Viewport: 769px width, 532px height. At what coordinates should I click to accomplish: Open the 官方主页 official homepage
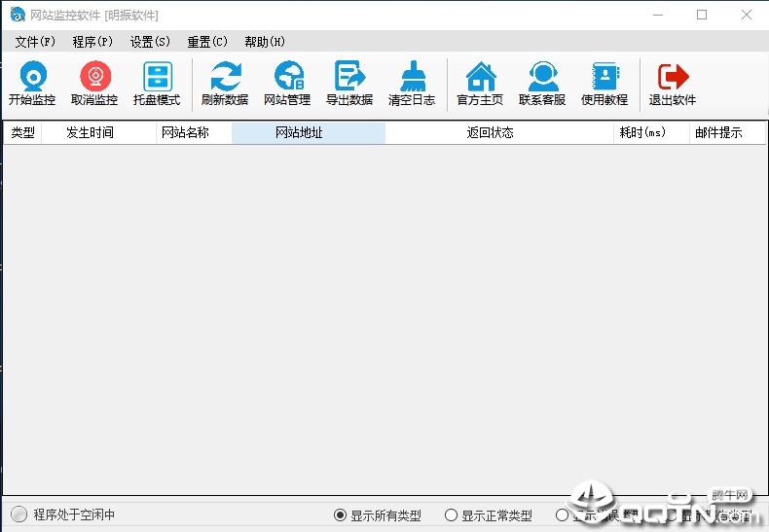pos(480,84)
